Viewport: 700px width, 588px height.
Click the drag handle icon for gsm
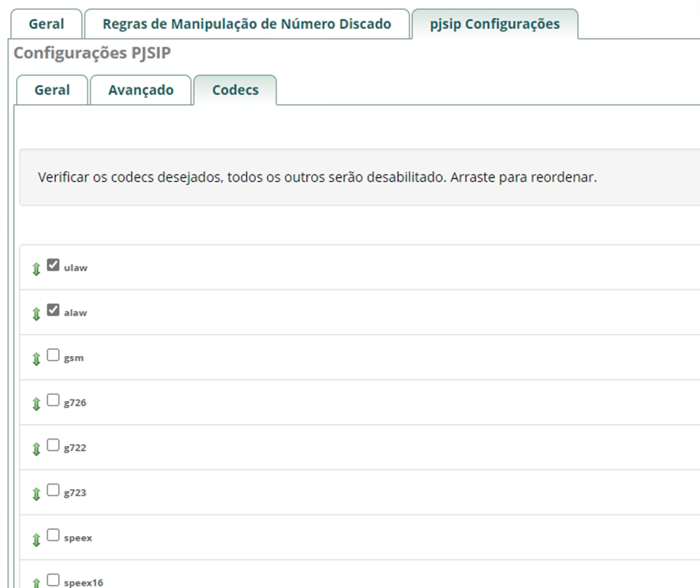(36, 359)
